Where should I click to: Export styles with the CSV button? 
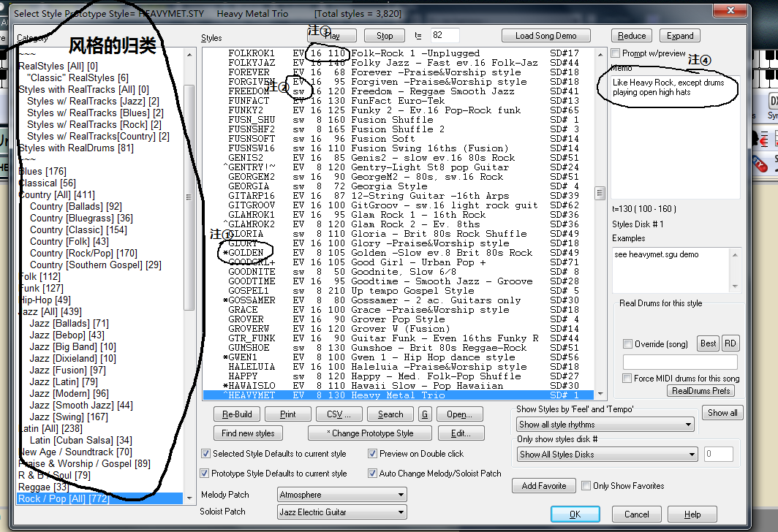339,414
